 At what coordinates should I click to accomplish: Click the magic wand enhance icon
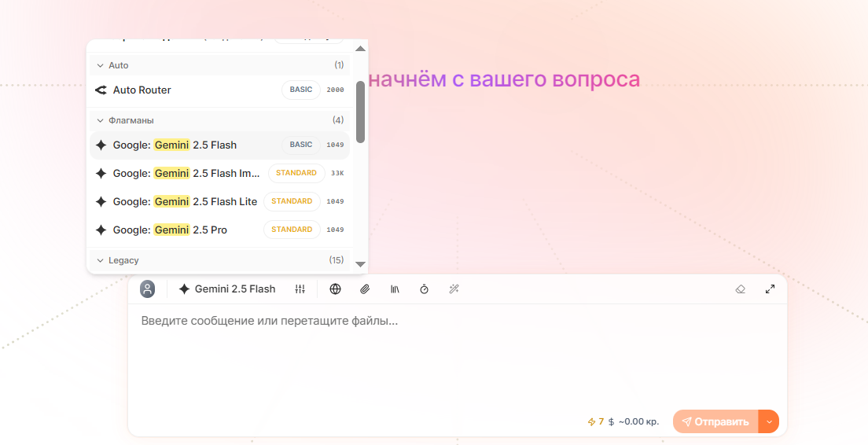pos(454,289)
